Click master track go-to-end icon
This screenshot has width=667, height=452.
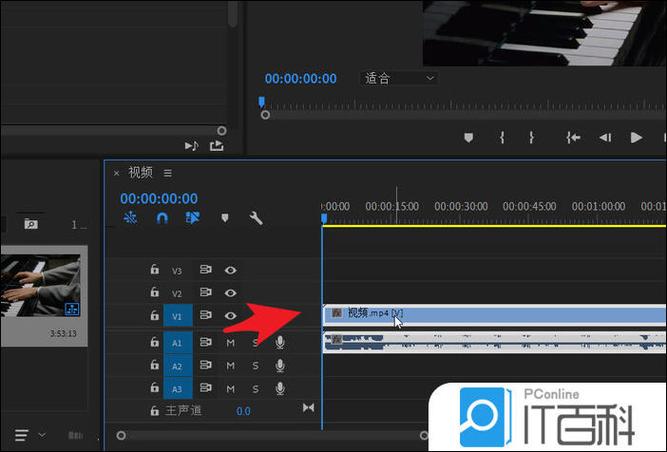[x=308, y=408]
